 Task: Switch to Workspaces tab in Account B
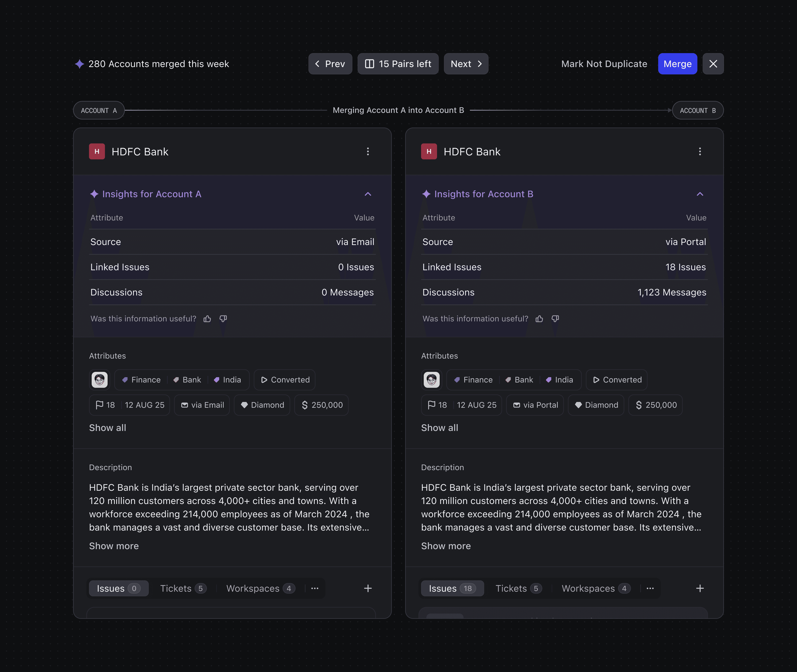point(596,588)
